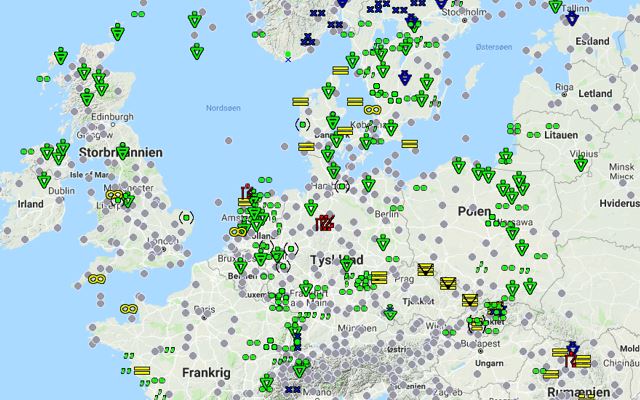Image resolution: width=640 pixels, height=400 pixels.
Task: Click the parenthesized green dot west of Denmark
Action: pos(302,124)
